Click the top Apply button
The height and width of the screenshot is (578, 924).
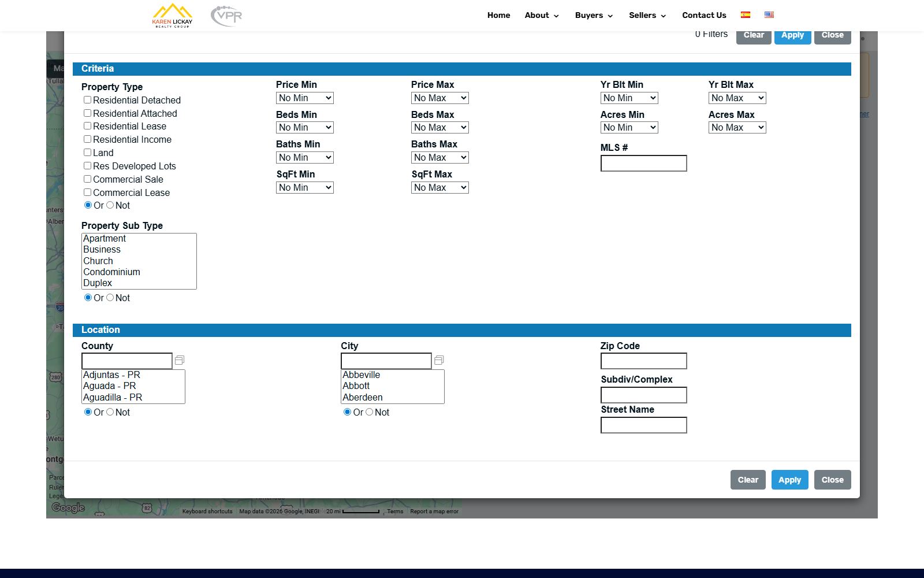tap(792, 35)
